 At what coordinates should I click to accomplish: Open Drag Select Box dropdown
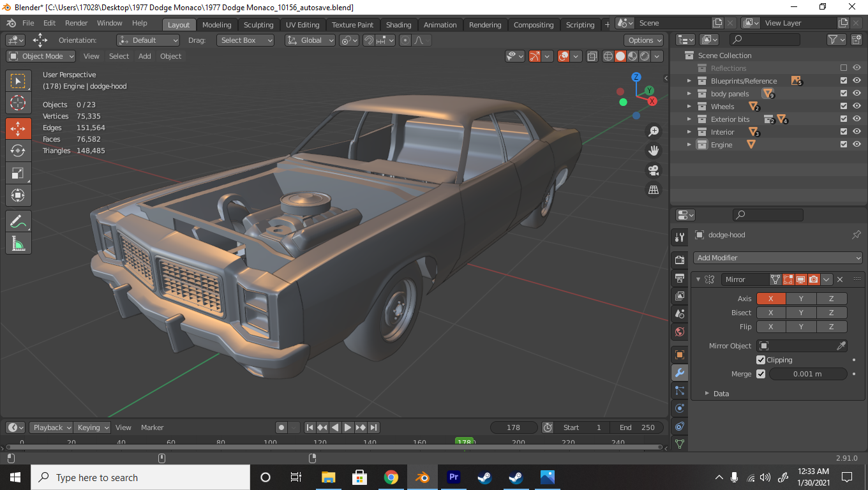[245, 40]
